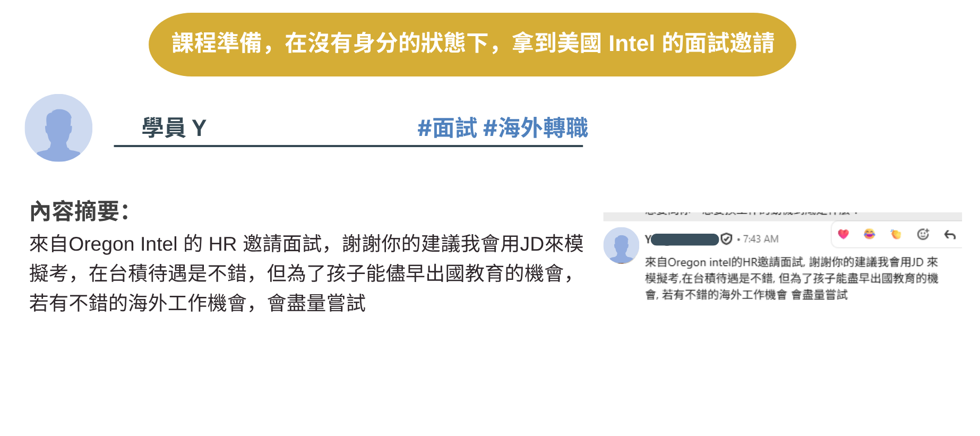This screenshot has width=980, height=436.
Task: Click the dark divider line under 學員 Y
Action: coord(348,146)
